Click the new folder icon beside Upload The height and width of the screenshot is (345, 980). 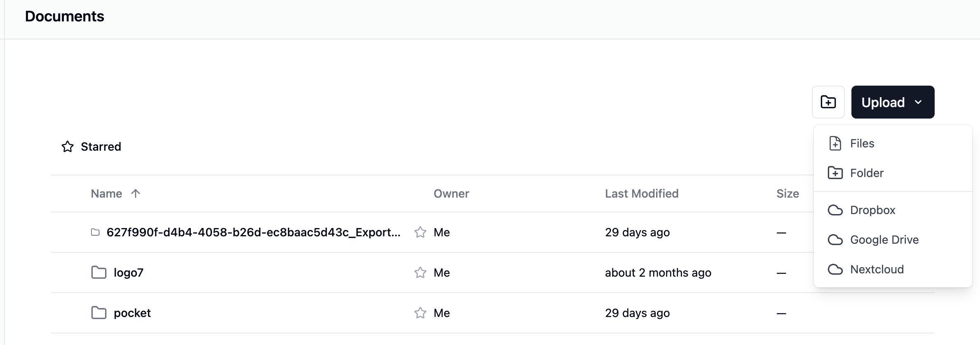point(828,102)
